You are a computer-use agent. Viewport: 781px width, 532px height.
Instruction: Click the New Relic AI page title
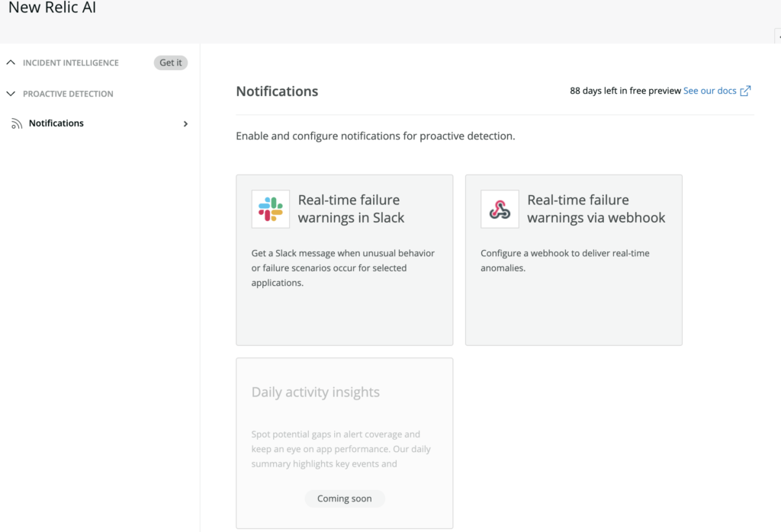(53, 8)
